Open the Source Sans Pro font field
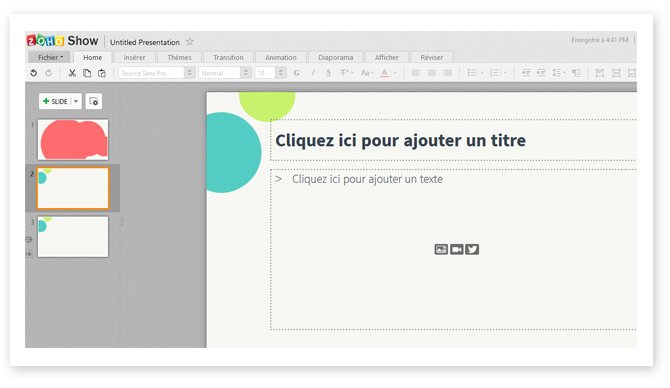This screenshot has height=388, width=670. [151, 73]
